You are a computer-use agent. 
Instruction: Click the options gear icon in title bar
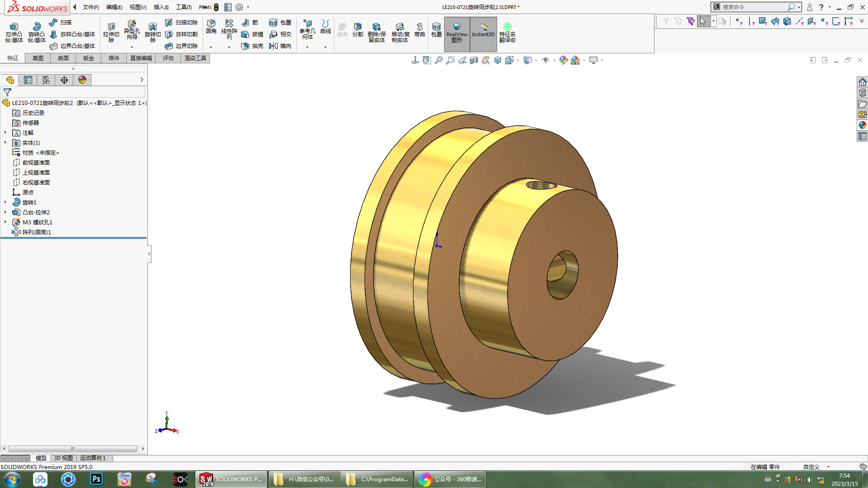coord(239,7)
